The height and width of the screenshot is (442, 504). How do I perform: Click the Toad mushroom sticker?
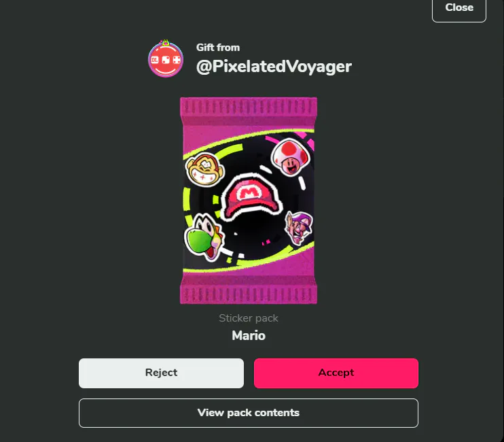pos(291,157)
